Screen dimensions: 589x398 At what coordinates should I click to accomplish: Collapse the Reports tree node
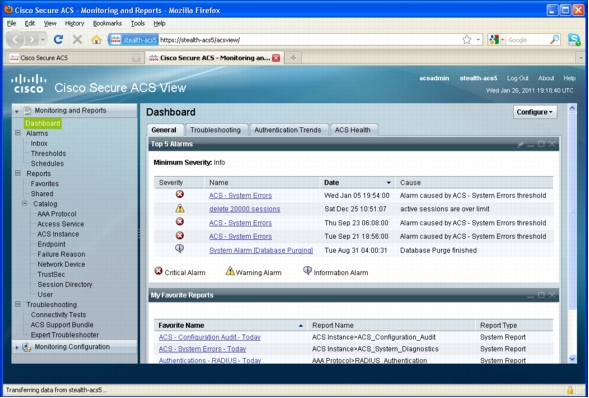(x=18, y=173)
